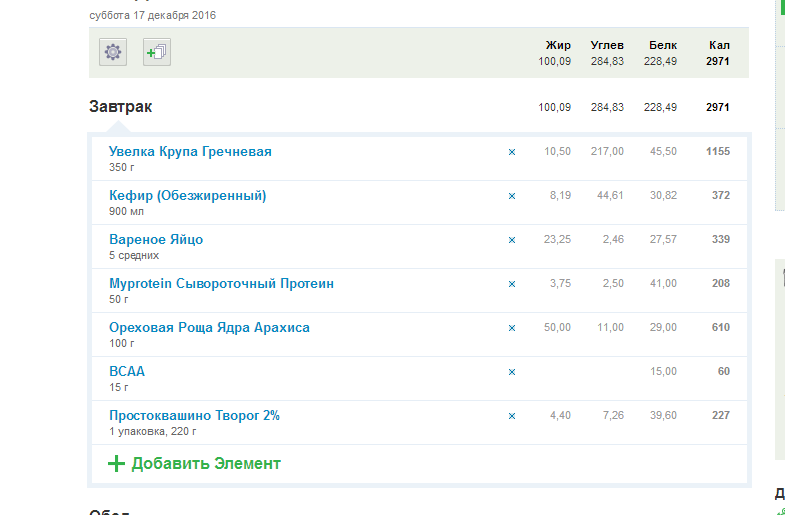Click the 4,40 fat value for Творог
785x515 pixels.
pyautogui.click(x=560, y=416)
